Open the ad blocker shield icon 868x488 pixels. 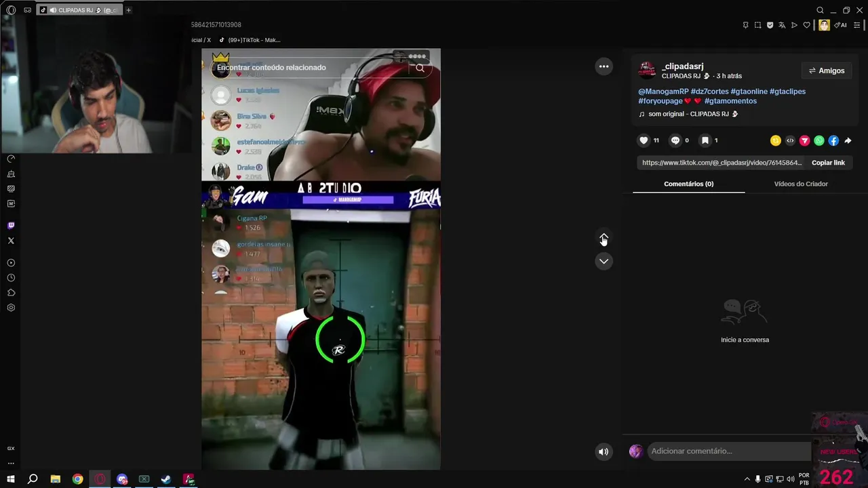770,25
